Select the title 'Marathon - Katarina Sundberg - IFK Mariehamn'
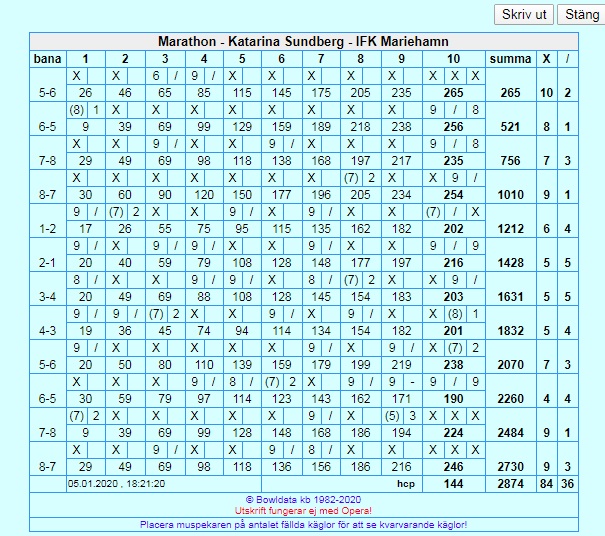 point(304,41)
